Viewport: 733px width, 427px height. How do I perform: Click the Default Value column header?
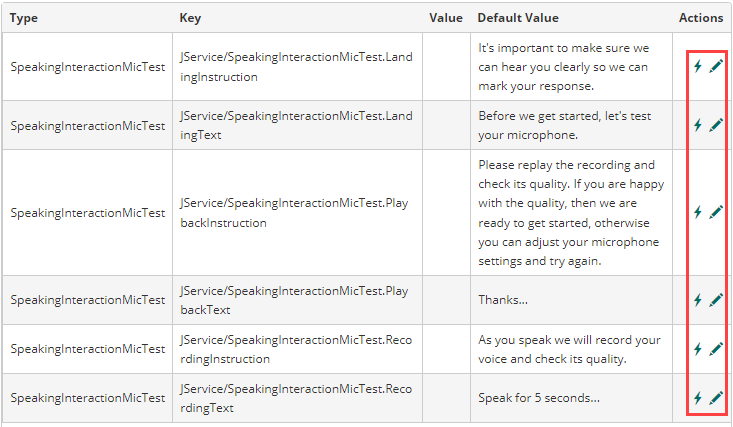518,18
